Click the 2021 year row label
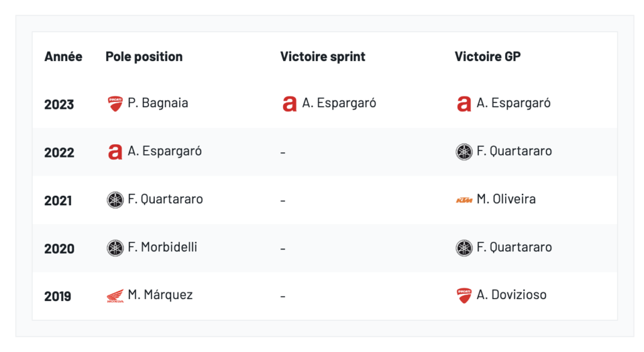 click(x=58, y=200)
